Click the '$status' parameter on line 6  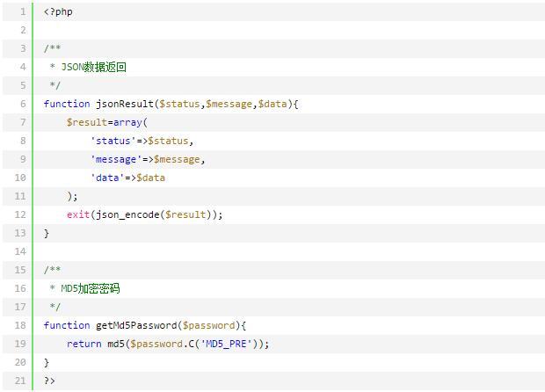179,104
